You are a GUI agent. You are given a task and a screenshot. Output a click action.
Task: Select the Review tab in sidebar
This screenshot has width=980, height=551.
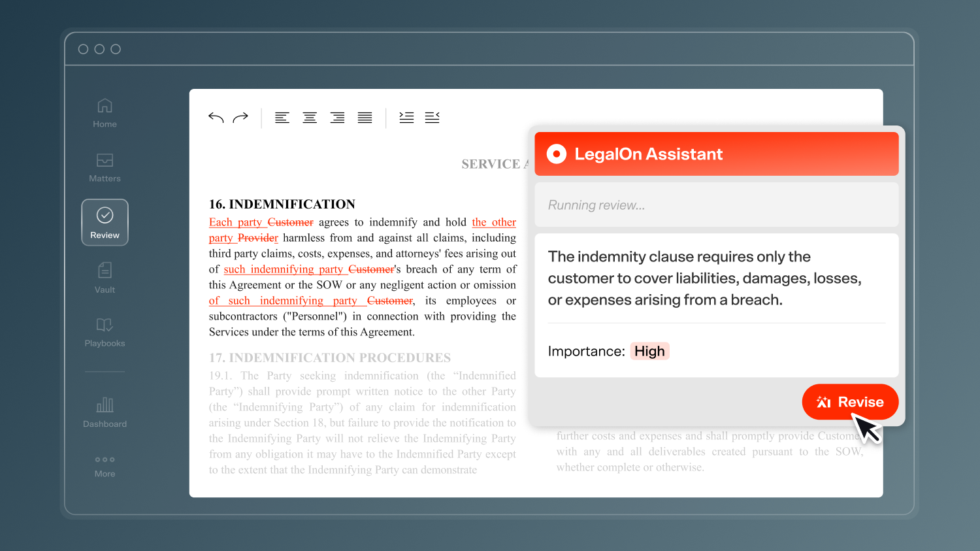click(105, 222)
